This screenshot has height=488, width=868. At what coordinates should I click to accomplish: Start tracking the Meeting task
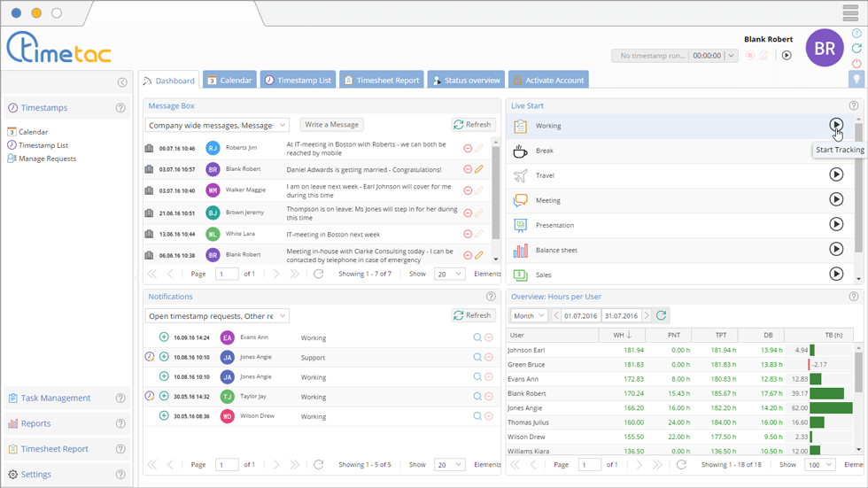[x=836, y=199]
